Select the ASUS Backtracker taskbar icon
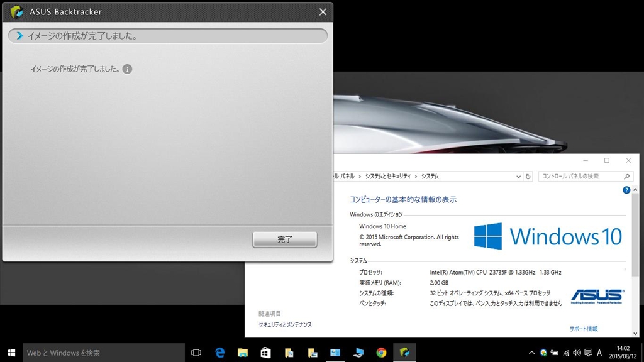Image resolution: width=644 pixels, height=362 pixels. click(x=404, y=353)
